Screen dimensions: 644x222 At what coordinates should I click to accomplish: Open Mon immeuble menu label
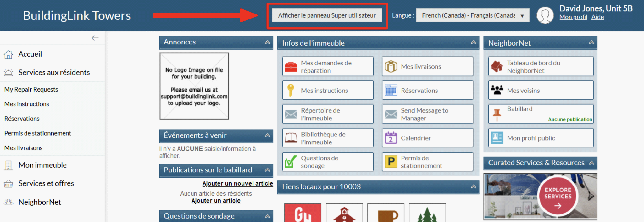42,165
